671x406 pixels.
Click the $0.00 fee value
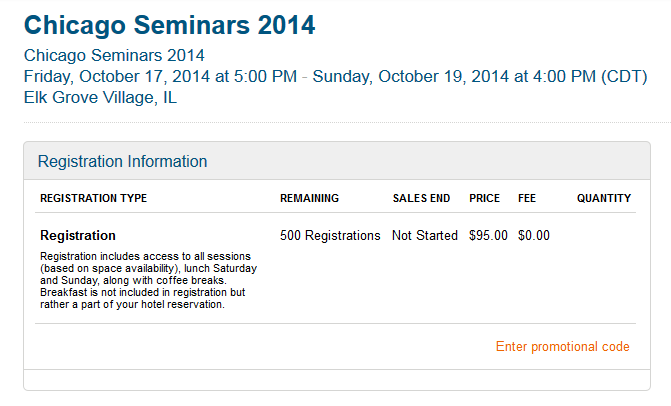point(534,236)
